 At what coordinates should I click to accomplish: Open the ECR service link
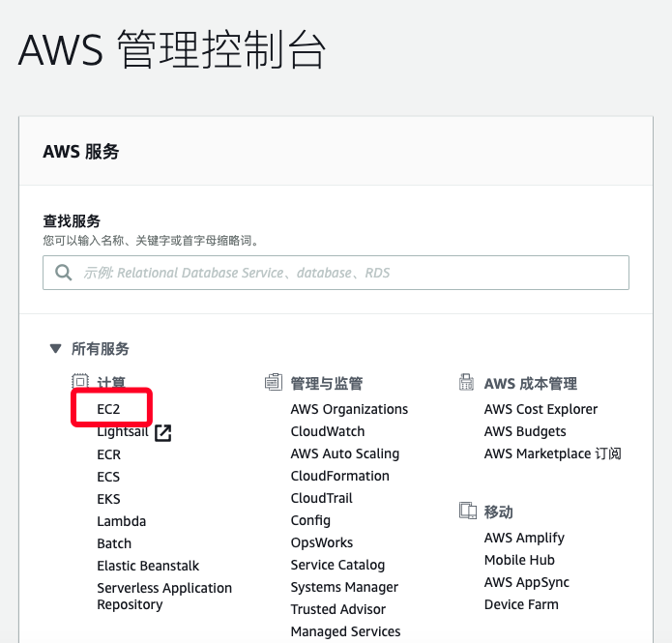pyautogui.click(x=109, y=454)
